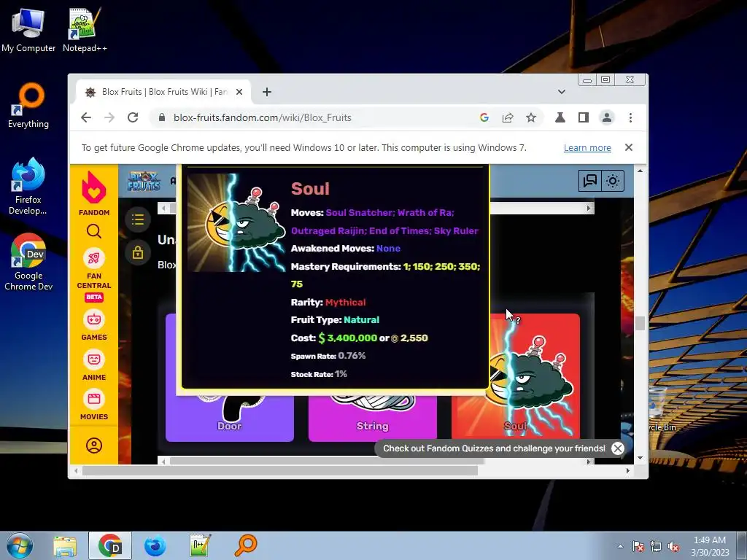Open a new tab
The image size is (747, 560).
267,92
